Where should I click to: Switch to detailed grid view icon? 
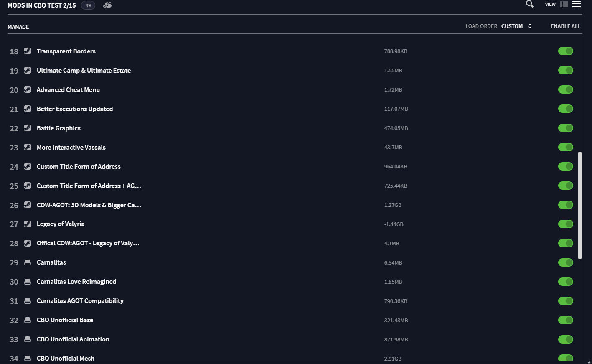[564, 4]
